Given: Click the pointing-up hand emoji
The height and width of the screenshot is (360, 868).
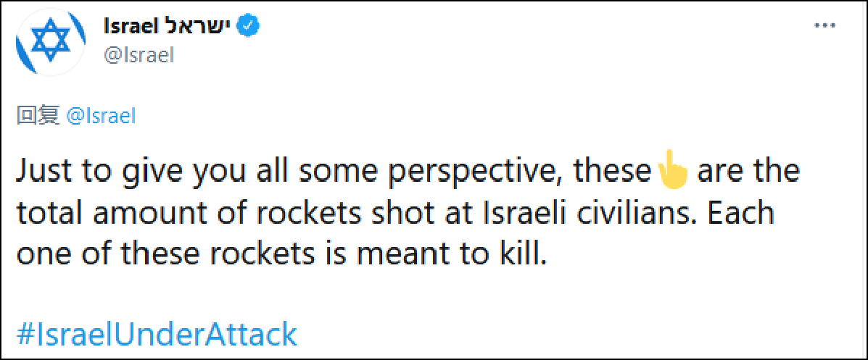Looking at the screenshot, I should click(670, 172).
